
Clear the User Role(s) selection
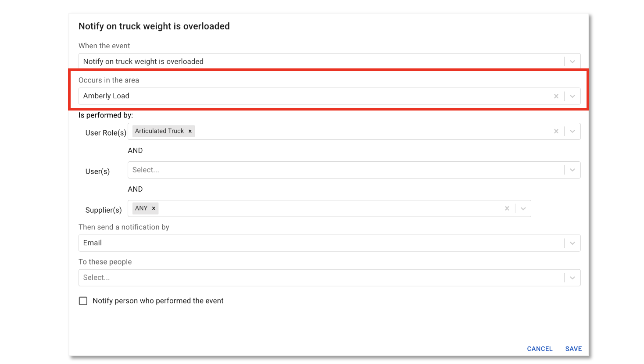click(x=556, y=131)
